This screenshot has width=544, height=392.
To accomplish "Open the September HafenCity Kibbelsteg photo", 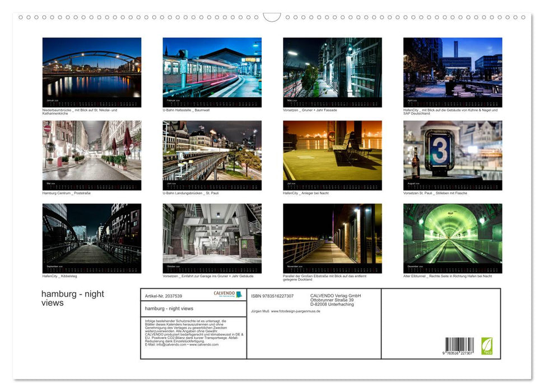I will pos(92,237).
